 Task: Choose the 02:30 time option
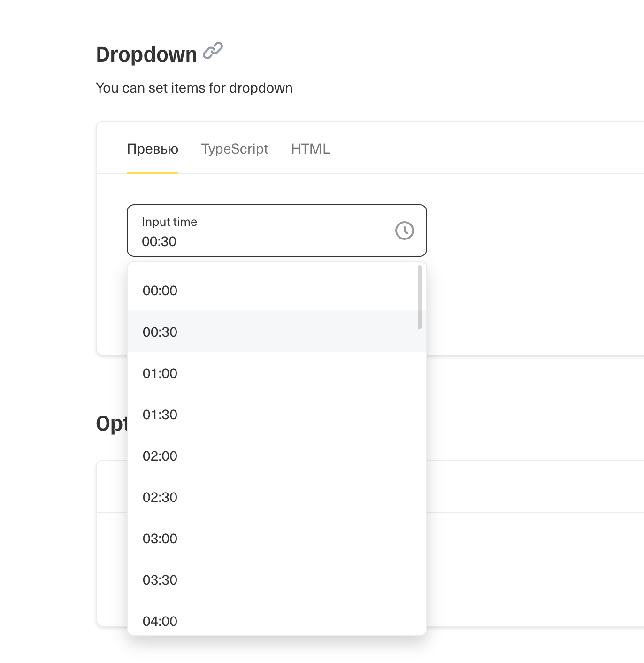click(160, 497)
